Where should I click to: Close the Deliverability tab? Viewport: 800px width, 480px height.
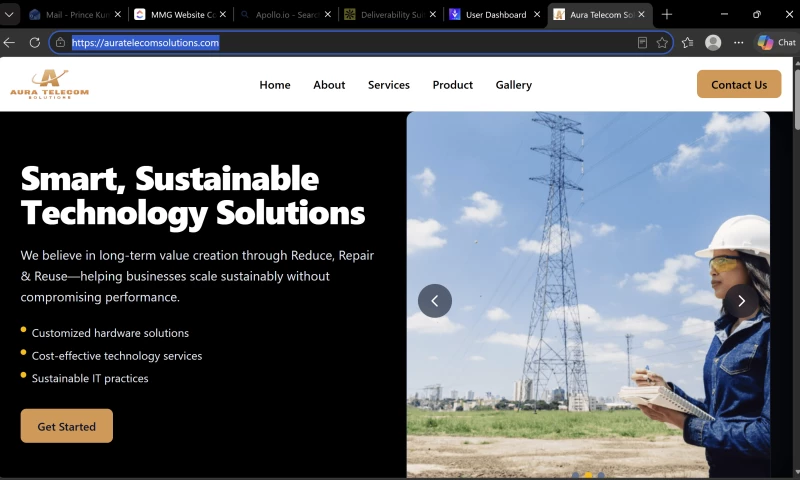(x=433, y=14)
